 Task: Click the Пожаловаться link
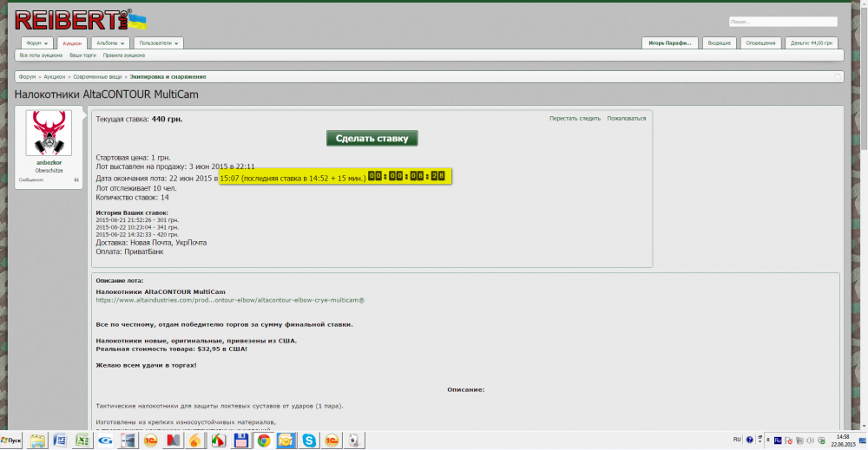pos(626,118)
